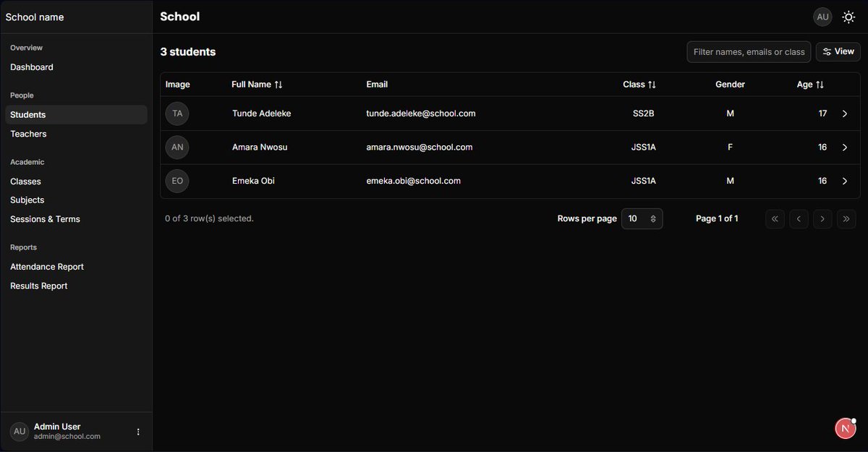Click the name Tunde Adeleke
The width and height of the screenshot is (868, 452).
262,114
